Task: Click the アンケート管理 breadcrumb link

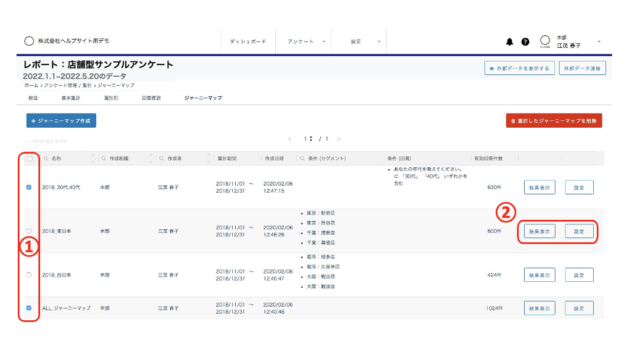Action: (x=60, y=85)
